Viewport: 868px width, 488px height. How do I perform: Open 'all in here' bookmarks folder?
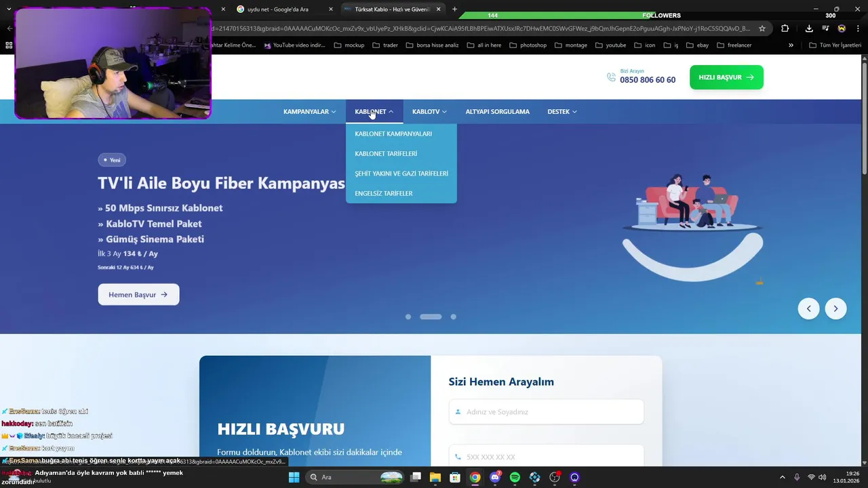[484, 45]
